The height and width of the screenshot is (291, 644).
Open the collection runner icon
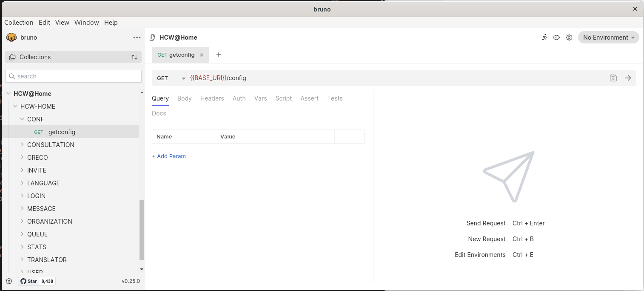click(545, 37)
